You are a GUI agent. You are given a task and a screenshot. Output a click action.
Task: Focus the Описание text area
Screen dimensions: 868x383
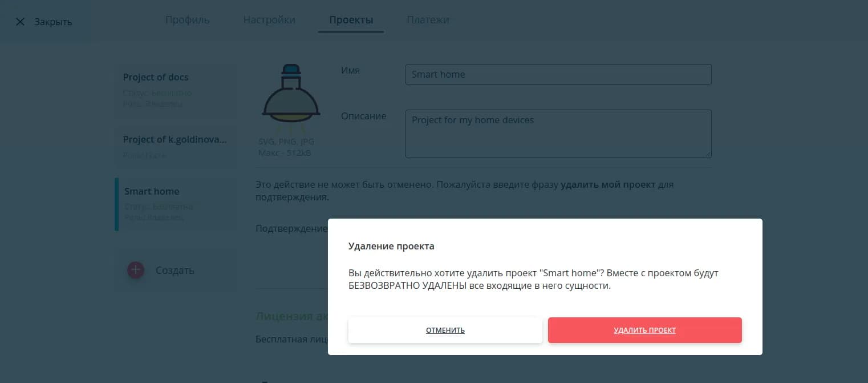[x=558, y=134]
